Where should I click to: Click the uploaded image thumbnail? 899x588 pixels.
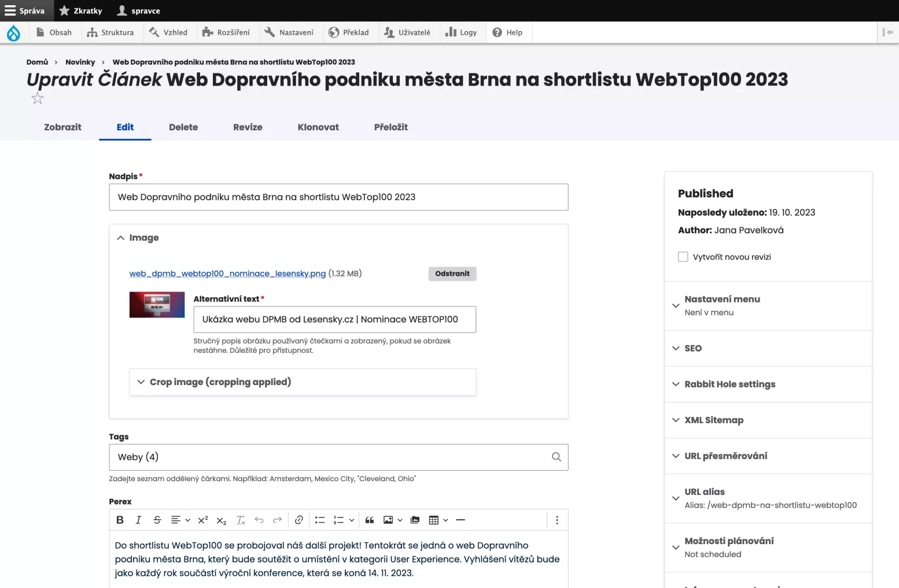pyautogui.click(x=157, y=305)
